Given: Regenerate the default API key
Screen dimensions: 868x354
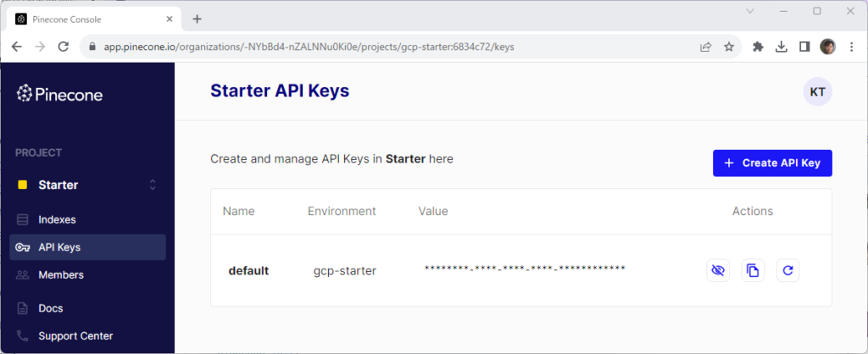Looking at the screenshot, I should click(x=787, y=270).
